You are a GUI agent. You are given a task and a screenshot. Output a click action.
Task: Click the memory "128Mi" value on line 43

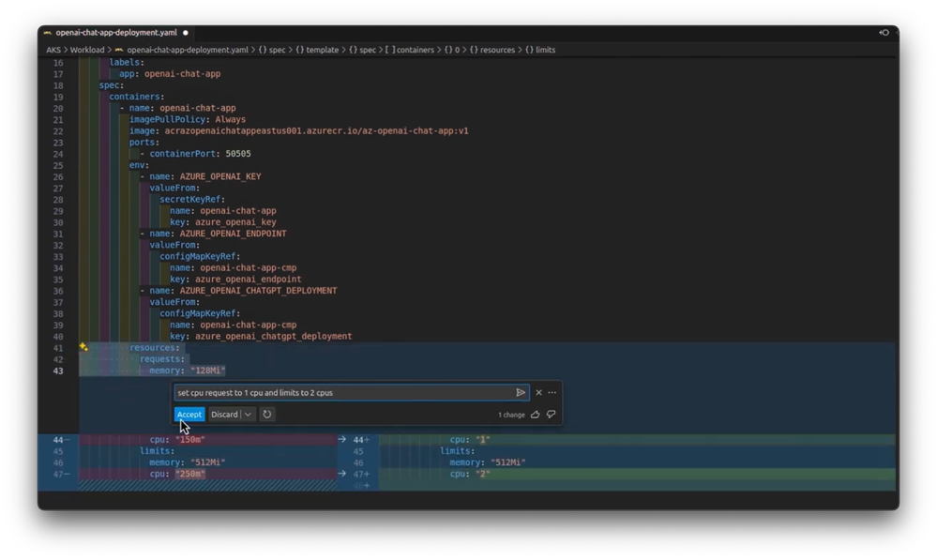[208, 371]
